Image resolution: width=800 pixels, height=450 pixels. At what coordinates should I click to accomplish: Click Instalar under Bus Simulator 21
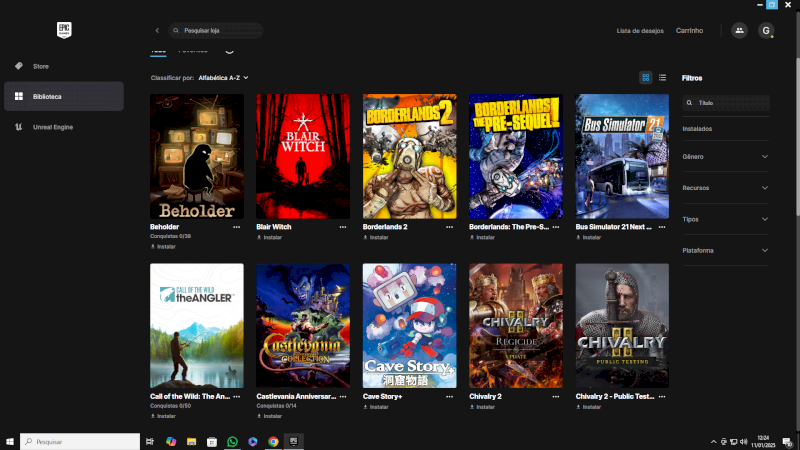(x=589, y=237)
